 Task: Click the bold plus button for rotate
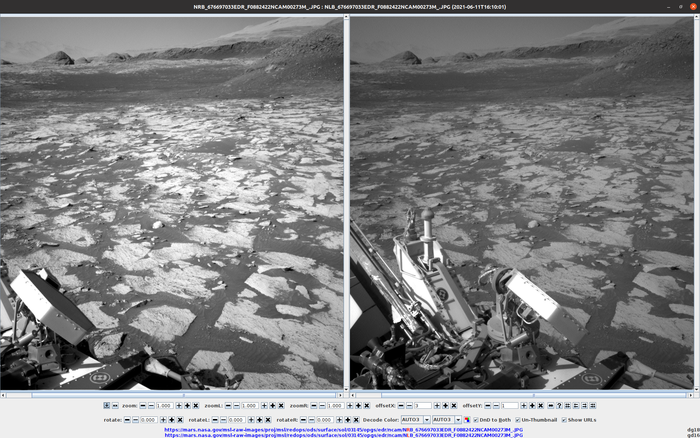click(172, 420)
